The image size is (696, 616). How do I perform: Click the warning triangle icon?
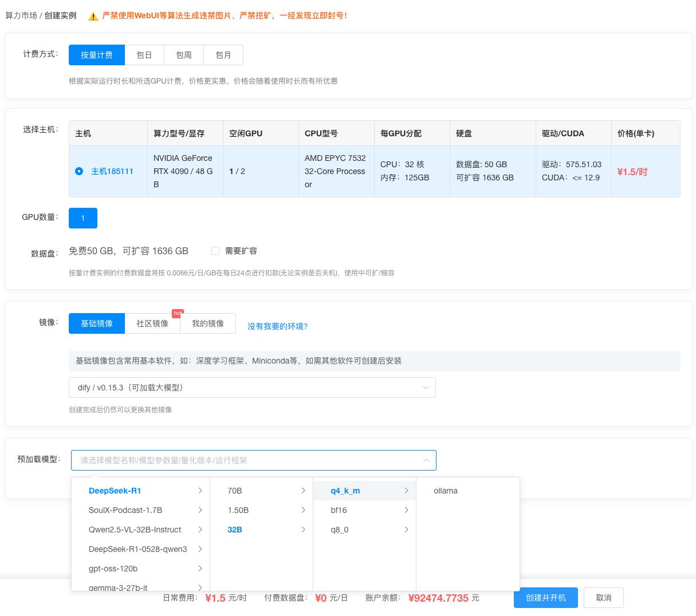tap(93, 16)
